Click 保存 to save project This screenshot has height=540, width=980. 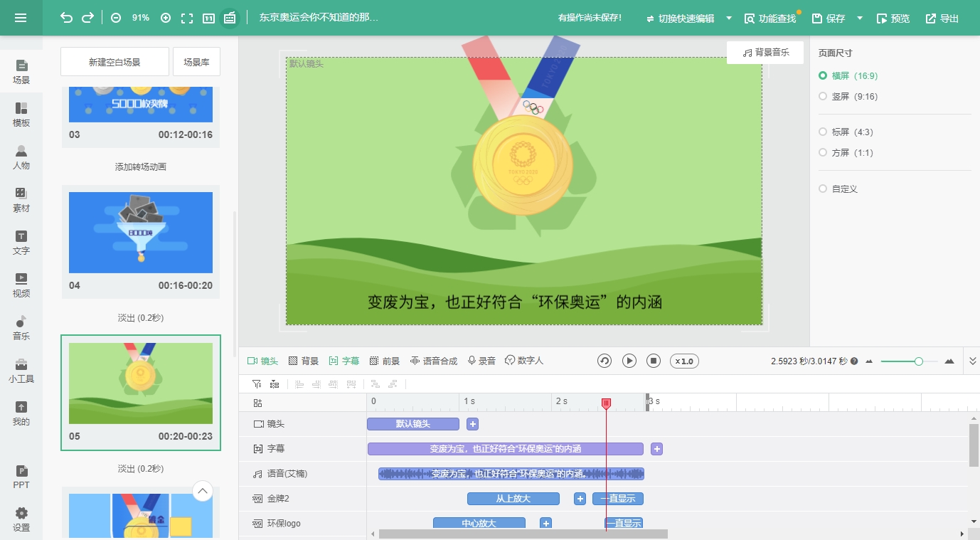click(x=829, y=18)
